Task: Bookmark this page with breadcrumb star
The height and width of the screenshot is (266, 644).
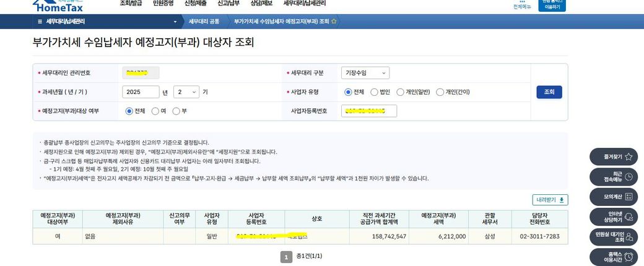Action: click(334, 21)
